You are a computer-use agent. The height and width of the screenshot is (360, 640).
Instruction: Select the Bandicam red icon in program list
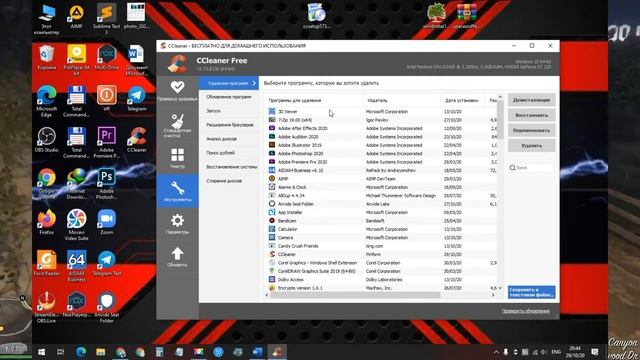coord(272,220)
